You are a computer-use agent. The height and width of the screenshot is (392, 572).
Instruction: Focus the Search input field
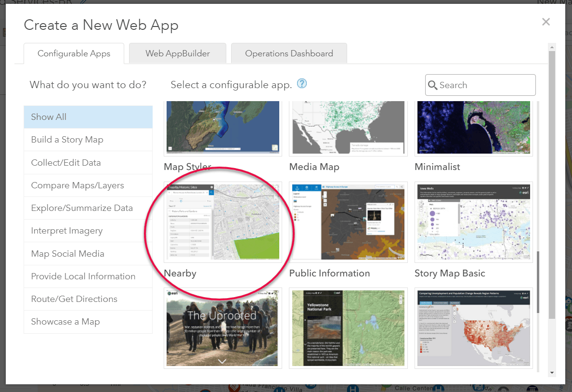click(480, 85)
